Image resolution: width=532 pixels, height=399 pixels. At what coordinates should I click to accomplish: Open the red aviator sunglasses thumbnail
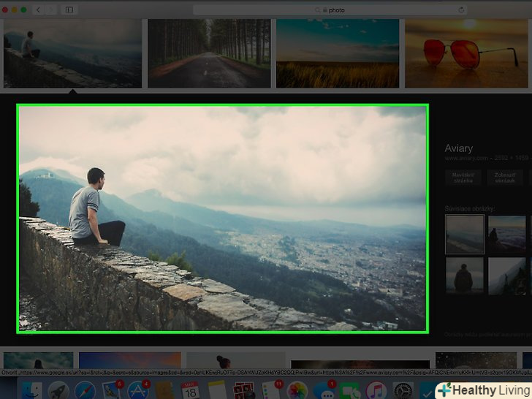coord(466,53)
